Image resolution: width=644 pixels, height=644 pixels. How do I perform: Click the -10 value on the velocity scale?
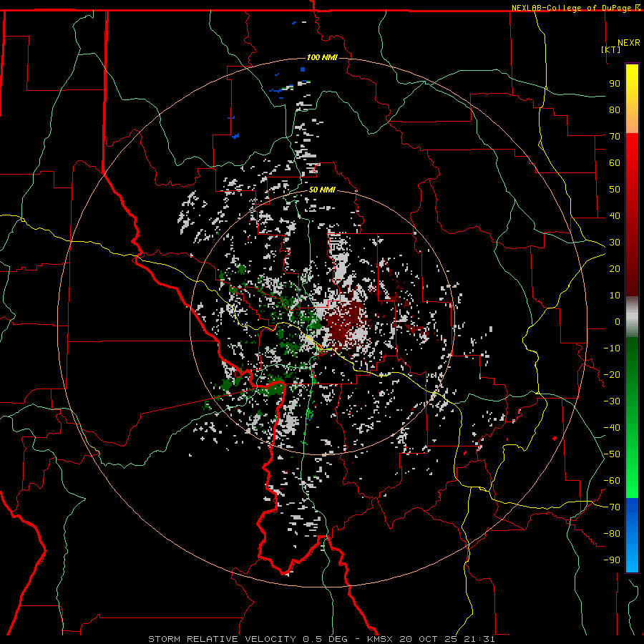pyautogui.click(x=612, y=348)
